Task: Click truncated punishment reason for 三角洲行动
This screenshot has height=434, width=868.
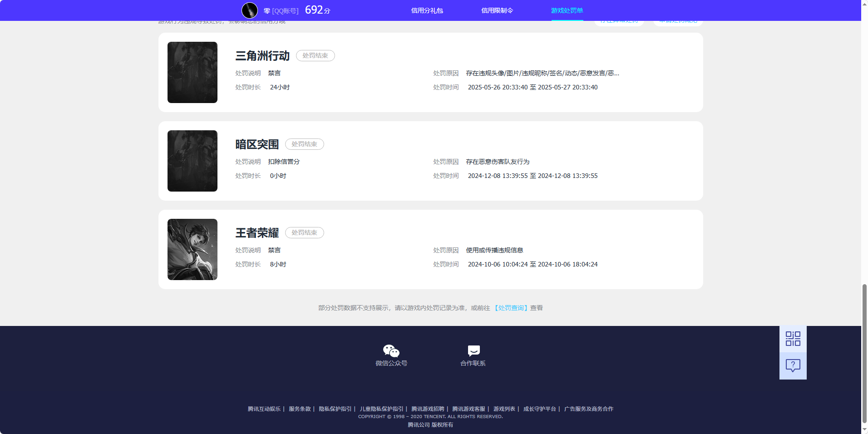Action: point(542,73)
